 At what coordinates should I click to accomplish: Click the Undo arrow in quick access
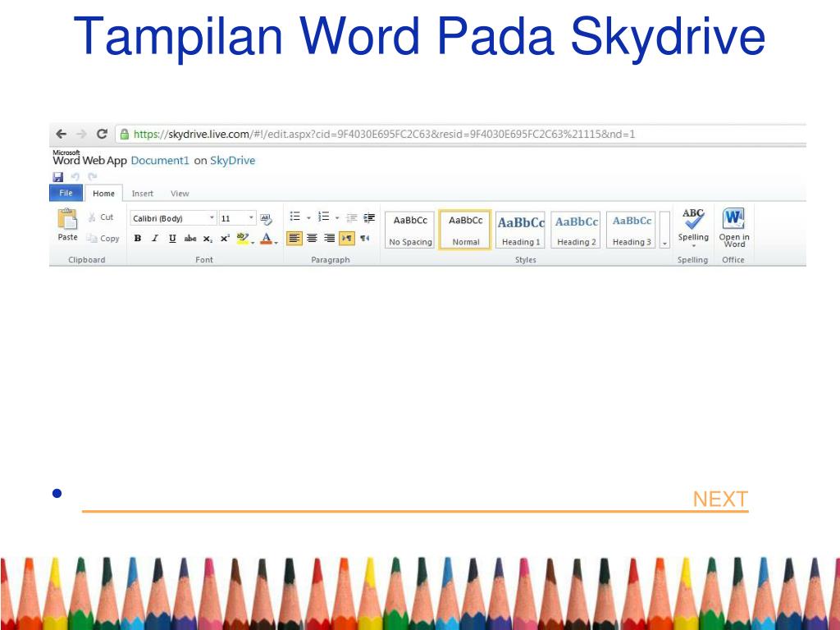pos(75,177)
